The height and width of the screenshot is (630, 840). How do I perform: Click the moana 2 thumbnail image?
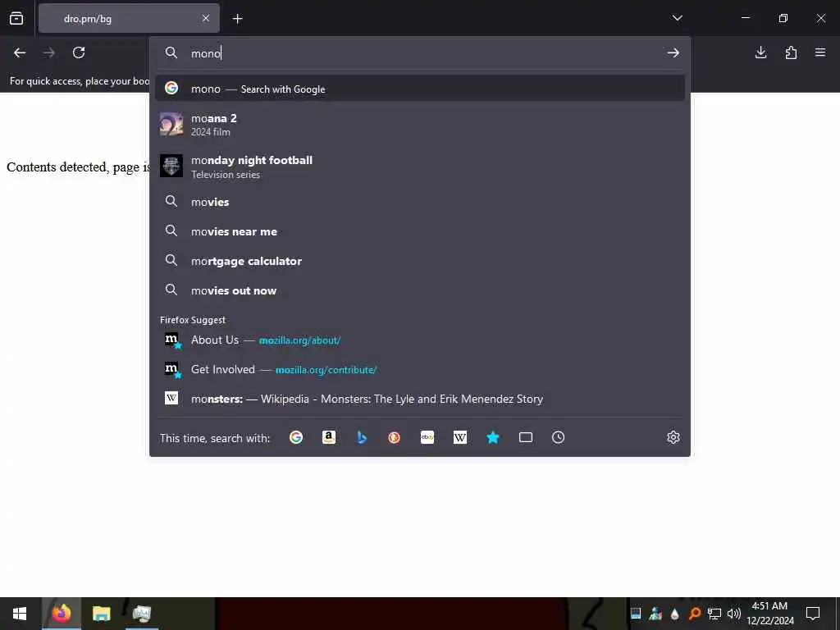[171, 125]
